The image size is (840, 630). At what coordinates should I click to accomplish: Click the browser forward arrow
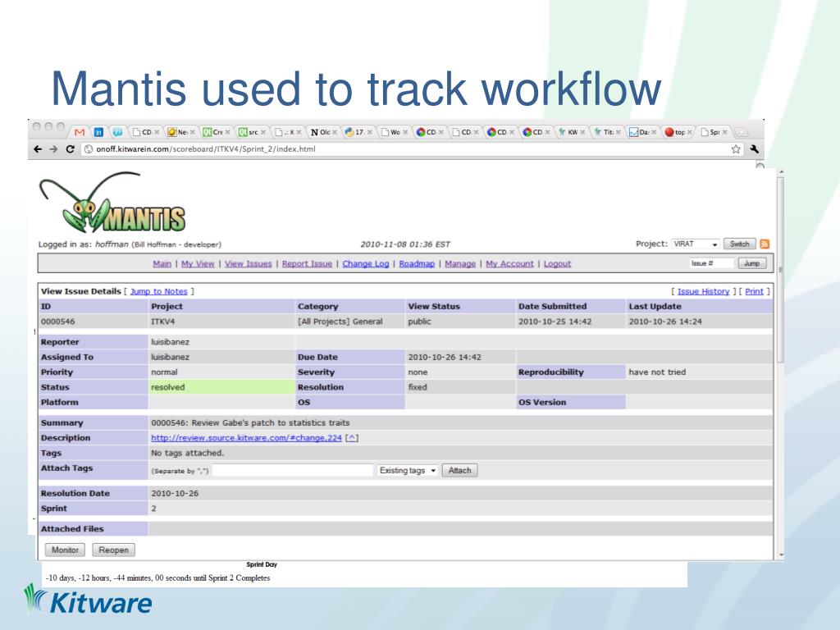click(53, 149)
